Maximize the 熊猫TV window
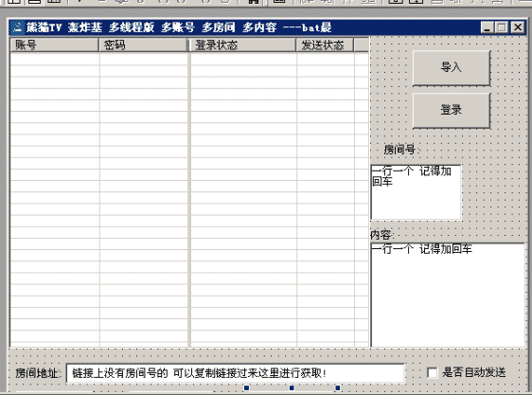The width and height of the screenshot is (532, 395). (x=502, y=27)
